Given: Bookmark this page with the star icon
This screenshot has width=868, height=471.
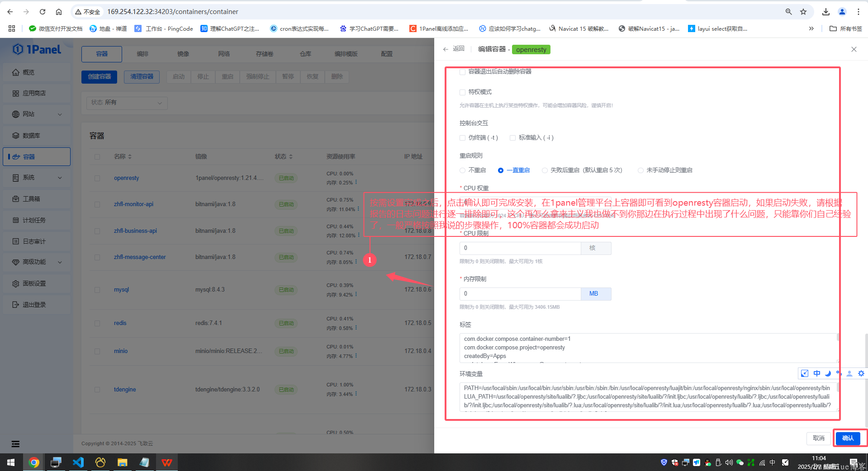Looking at the screenshot, I should tap(803, 12).
